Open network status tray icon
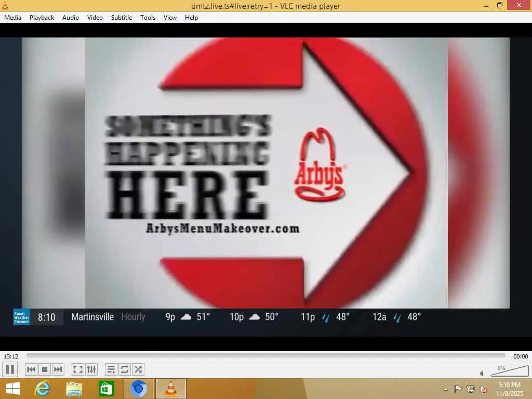This screenshot has height=399, width=532. (470, 389)
